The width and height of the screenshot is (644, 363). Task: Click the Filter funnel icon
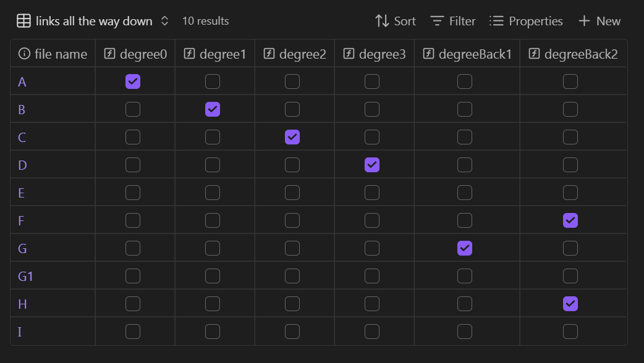pos(437,21)
